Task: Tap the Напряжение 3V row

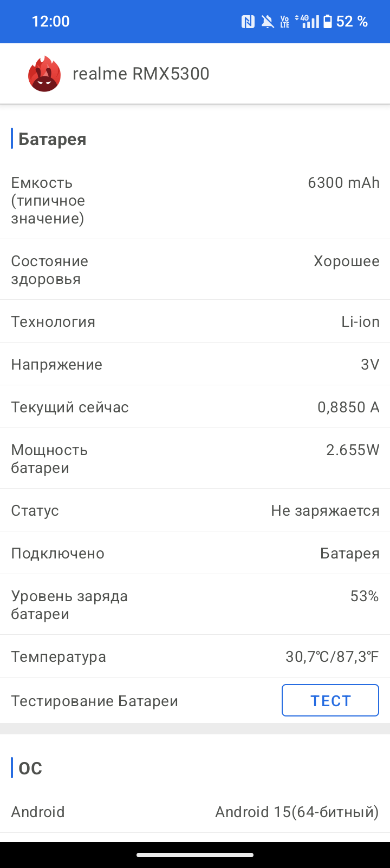Action: point(195,364)
